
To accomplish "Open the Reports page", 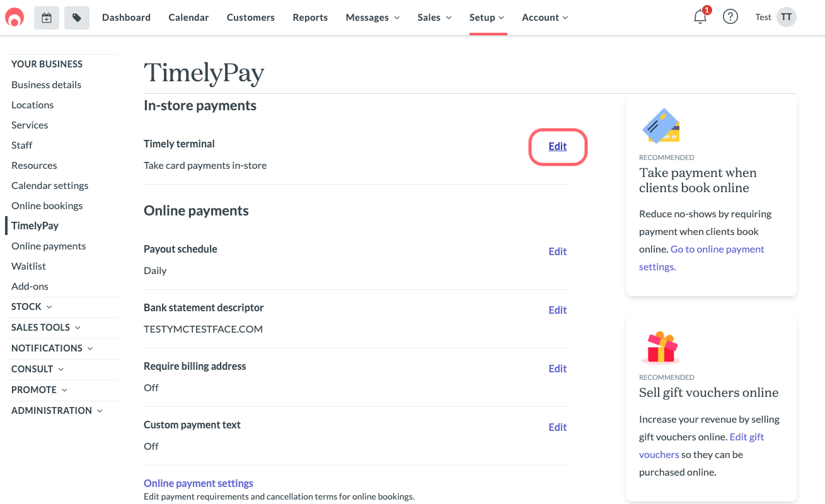I will 310,18.
